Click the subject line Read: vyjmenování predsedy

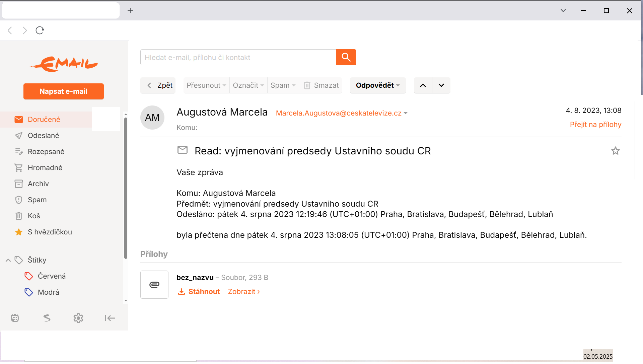coord(312,151)
